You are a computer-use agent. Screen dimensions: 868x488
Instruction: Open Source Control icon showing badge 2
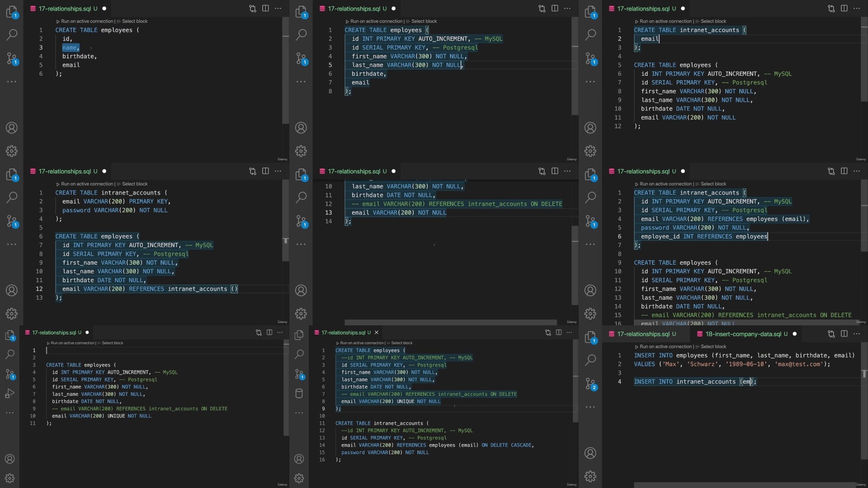tap(590, 384)
